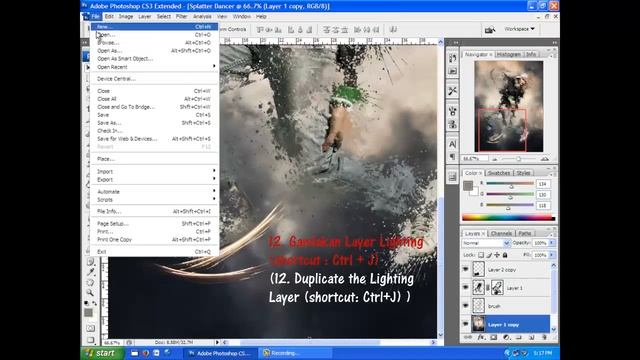The image size is (640, 360).
Task: Switch to the Channels tab
Action: (x=501, y=233)
